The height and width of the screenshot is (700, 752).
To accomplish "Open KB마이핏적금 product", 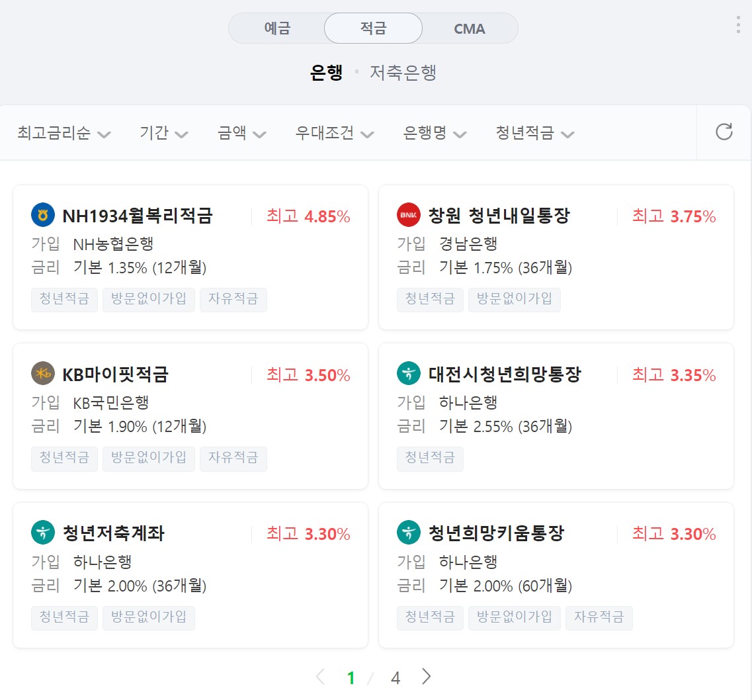I will (116, 374).
